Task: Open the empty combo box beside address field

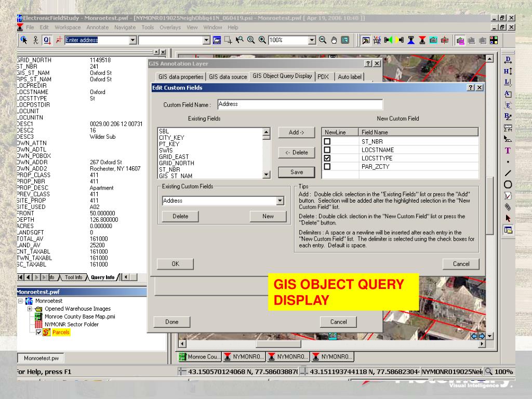Action: (206, 40)
